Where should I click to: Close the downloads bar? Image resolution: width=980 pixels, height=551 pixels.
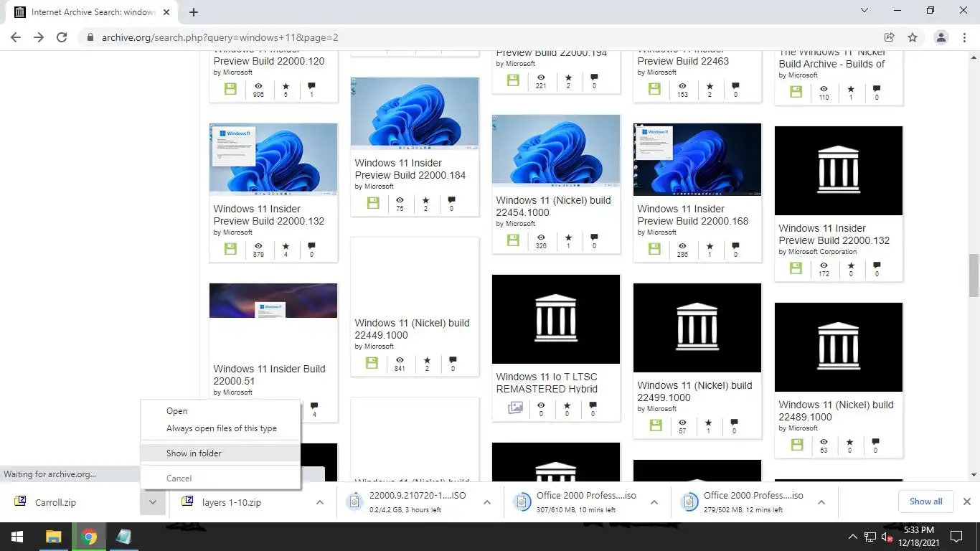(x=966, y=501)
